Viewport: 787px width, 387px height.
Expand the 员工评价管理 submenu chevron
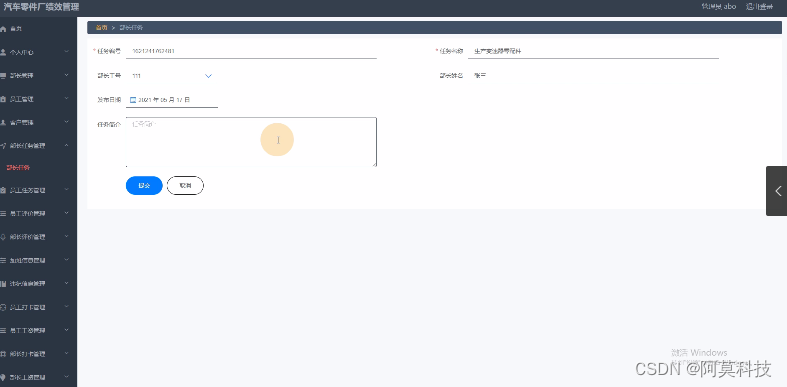(x=67, y=213)
